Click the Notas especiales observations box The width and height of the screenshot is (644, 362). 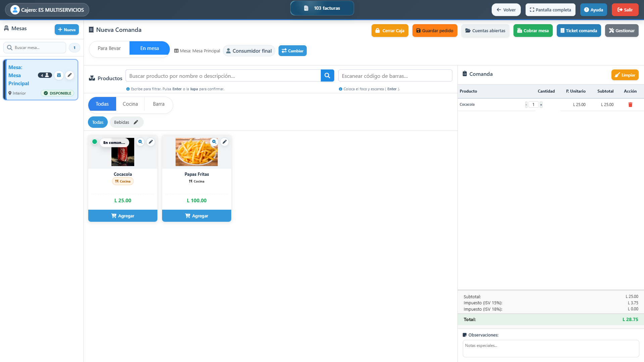(551, 349)
